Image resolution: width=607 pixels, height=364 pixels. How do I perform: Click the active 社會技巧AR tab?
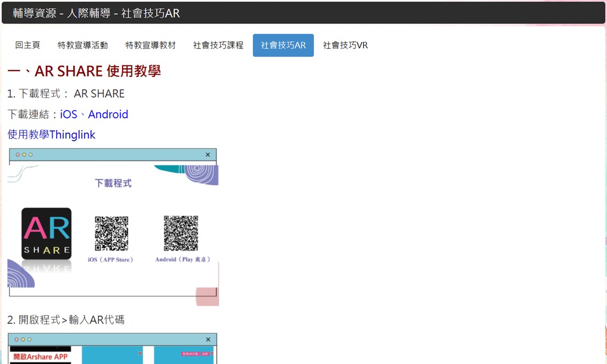(x=283, y=46)
